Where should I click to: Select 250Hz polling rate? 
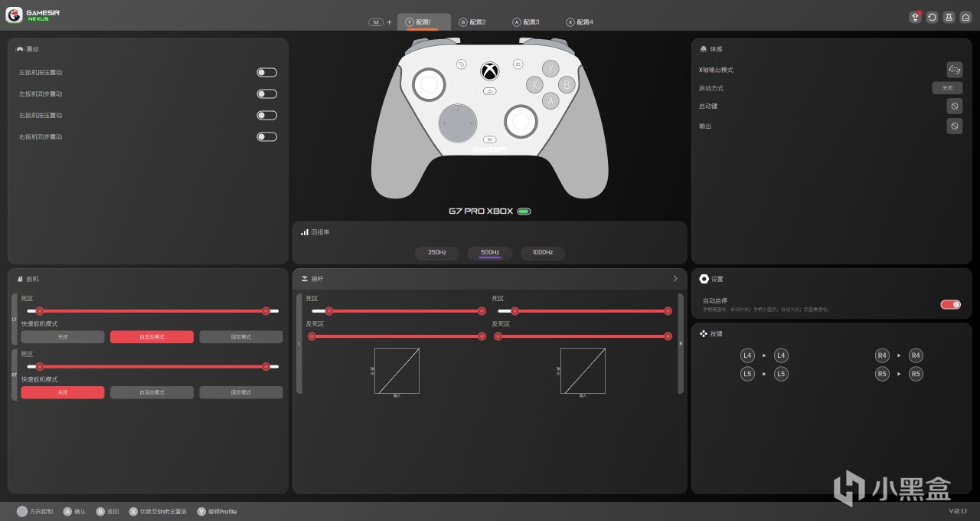click(x=437, y=253)
